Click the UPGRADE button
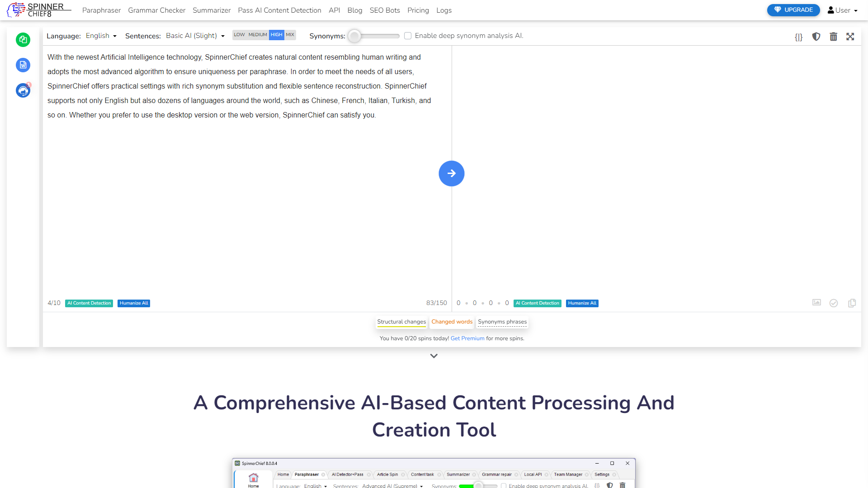 pyautogui.click(x=793, y=10)
